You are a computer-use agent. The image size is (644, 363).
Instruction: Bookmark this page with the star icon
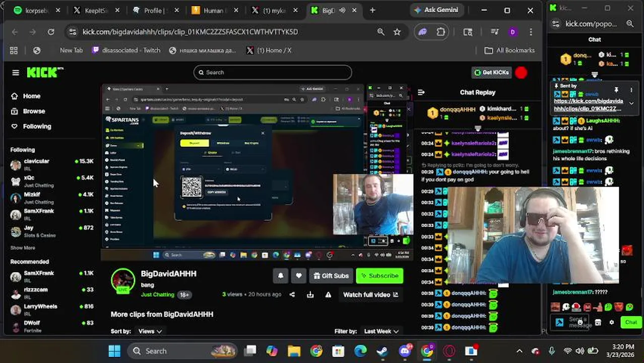pos(397,32)
